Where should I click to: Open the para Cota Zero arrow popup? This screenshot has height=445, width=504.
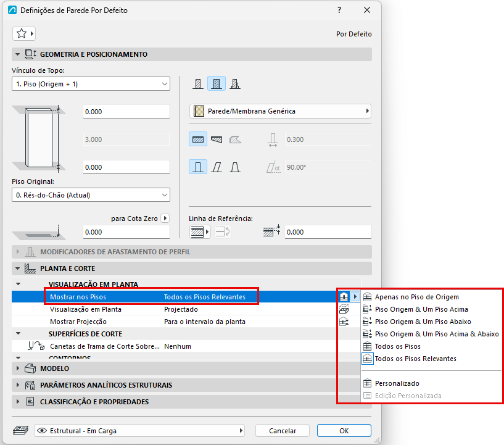click(165, 218)
